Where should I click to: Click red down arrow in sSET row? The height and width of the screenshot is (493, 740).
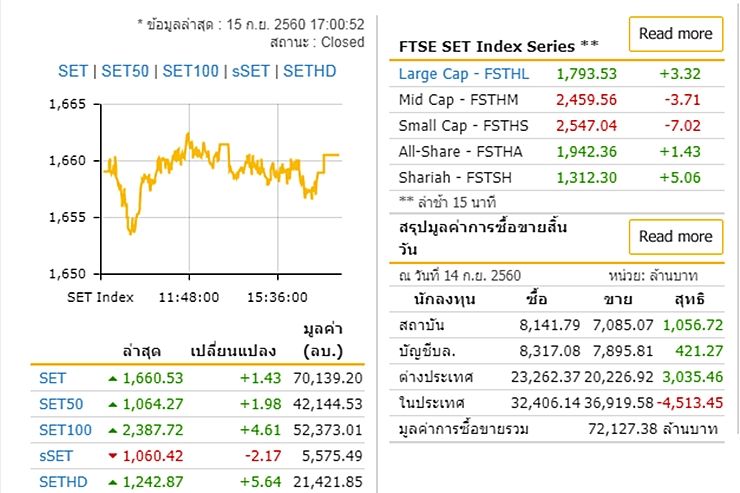113,457
